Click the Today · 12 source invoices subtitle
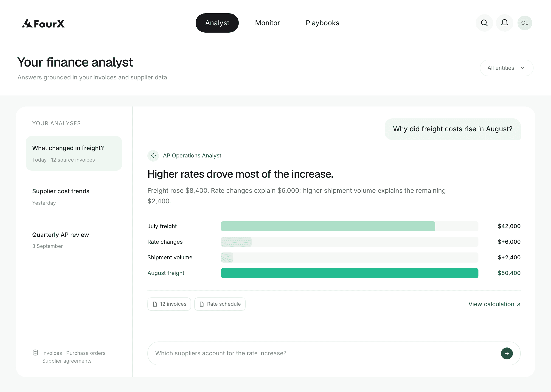 pyautogui.click(x=64, y=160)
